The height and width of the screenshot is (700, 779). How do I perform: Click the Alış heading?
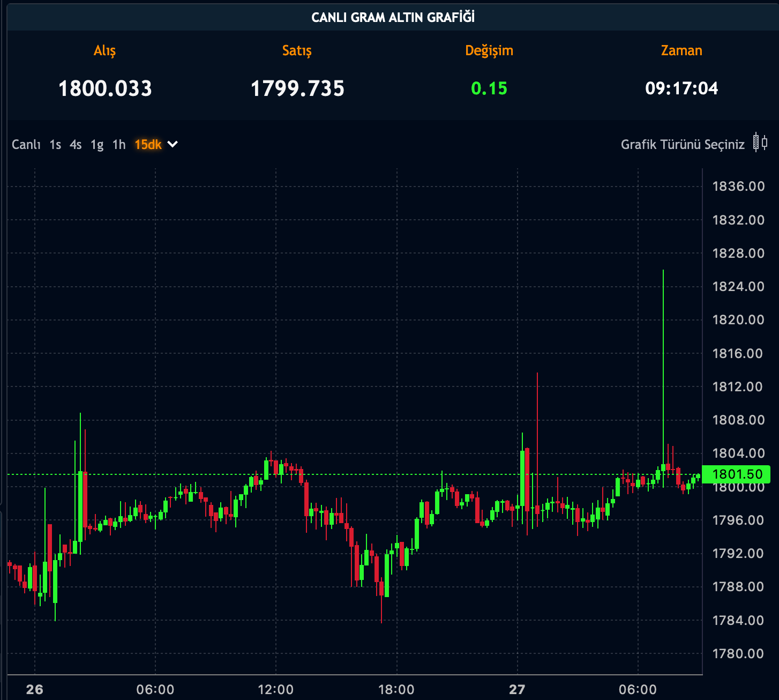(105, 51)
